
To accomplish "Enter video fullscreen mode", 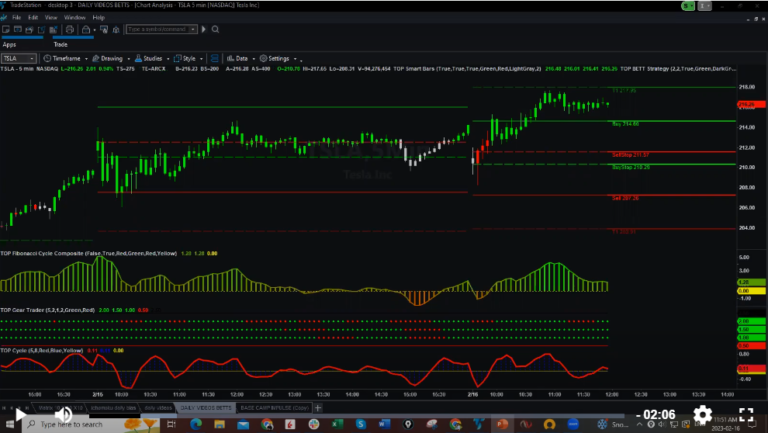I will click(x=742, y=415).
